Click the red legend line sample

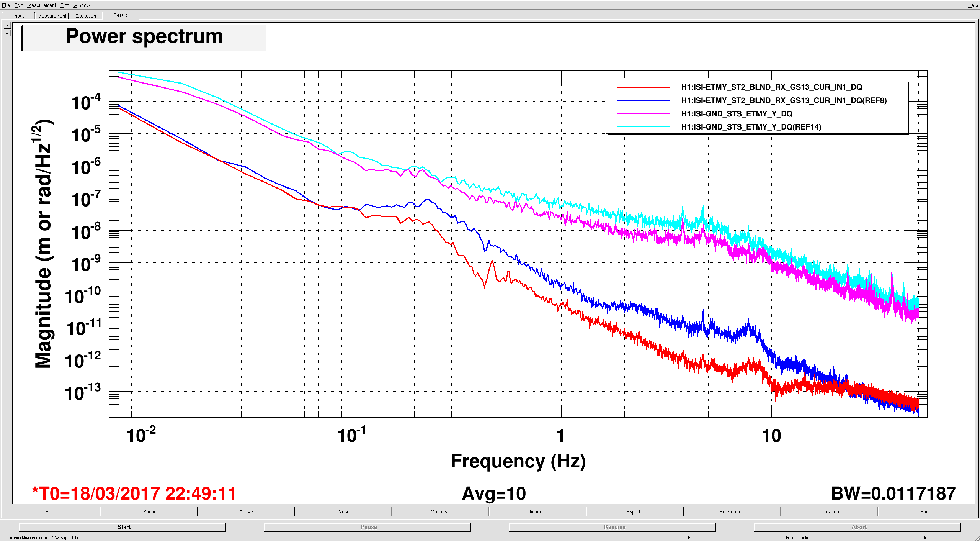pos(643,87)
